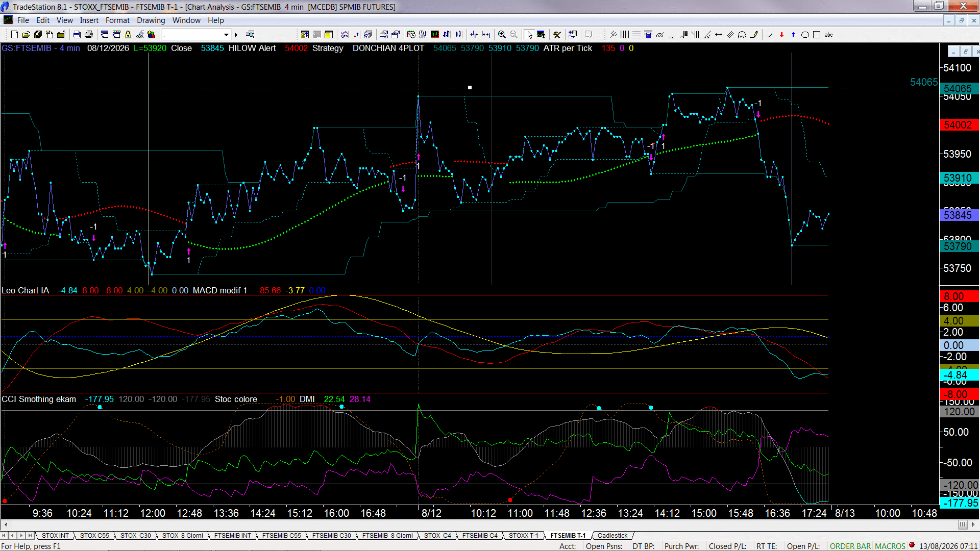The height and width of the screenshot is (551, 980).
Task: Switch to the Cadlestick tab
Action: [612, 536]
